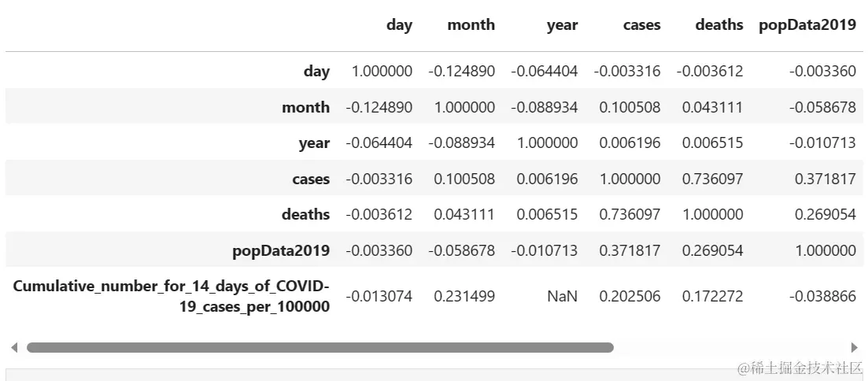
Task: Click the 'year' column header
Action: 562,25
